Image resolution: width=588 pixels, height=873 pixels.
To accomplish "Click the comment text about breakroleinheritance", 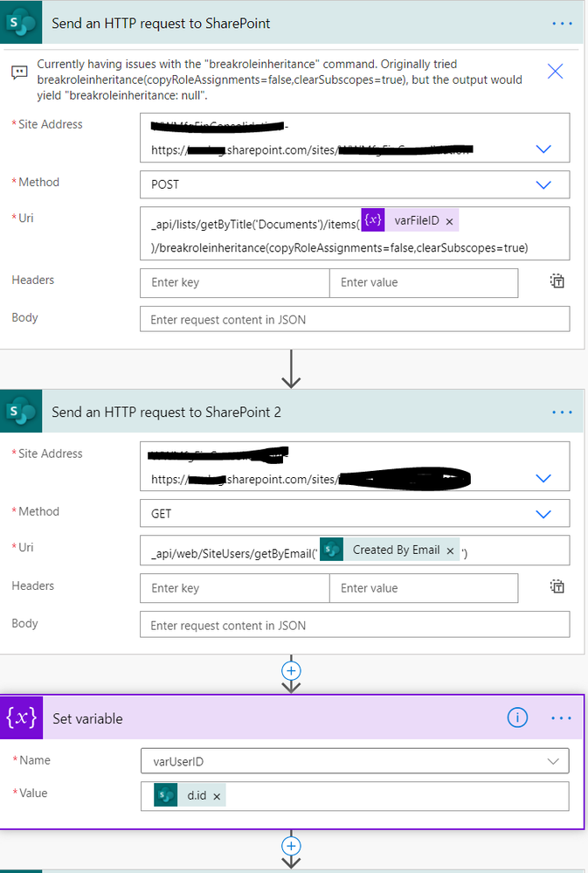I will (x=280, y=80).
